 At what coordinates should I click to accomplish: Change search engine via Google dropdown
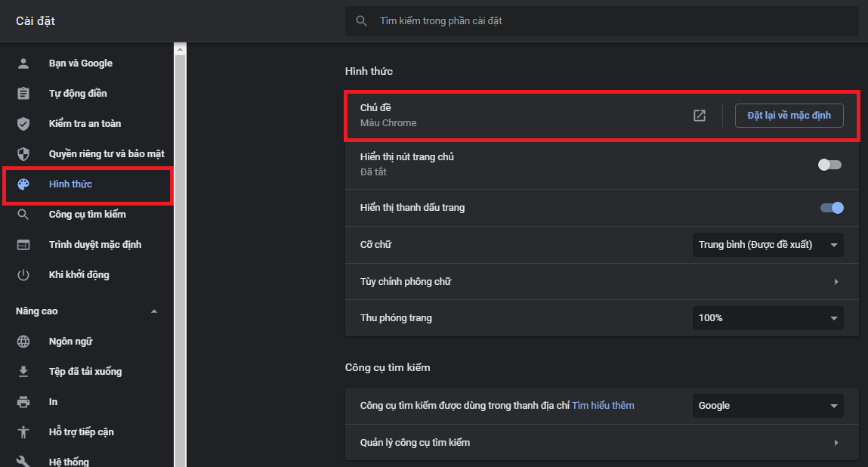(x=768, y=405)
